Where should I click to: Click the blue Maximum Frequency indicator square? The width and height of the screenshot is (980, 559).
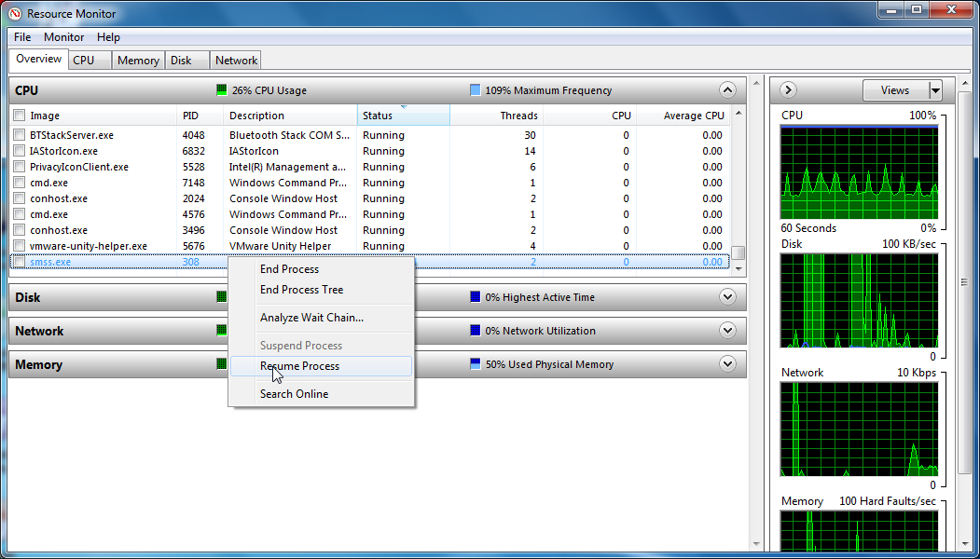tap(475, 90)
